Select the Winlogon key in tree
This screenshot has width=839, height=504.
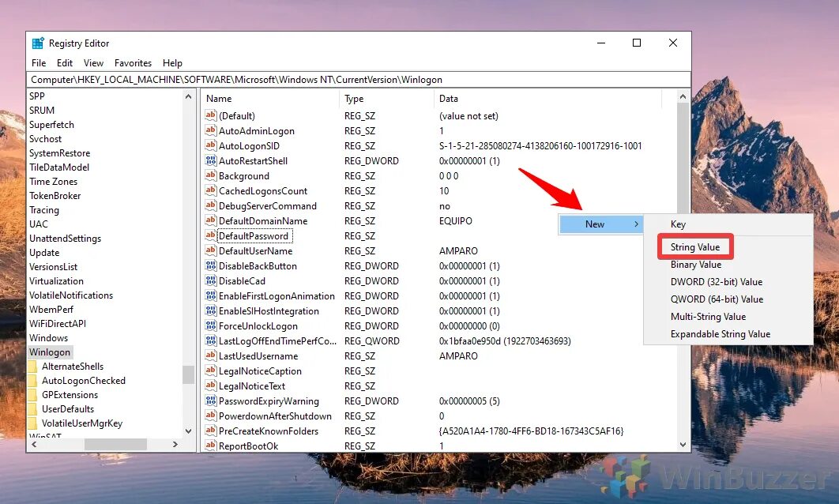click(50, 352)
